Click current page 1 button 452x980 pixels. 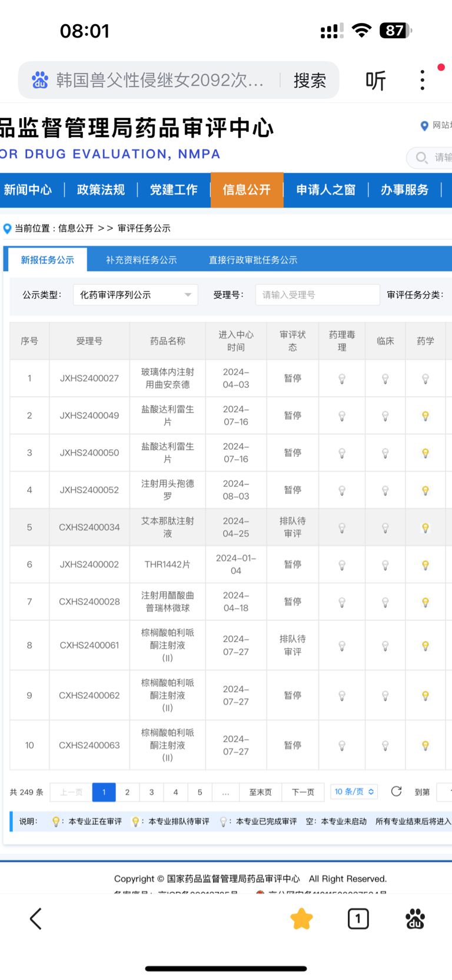tap(104, 792)
